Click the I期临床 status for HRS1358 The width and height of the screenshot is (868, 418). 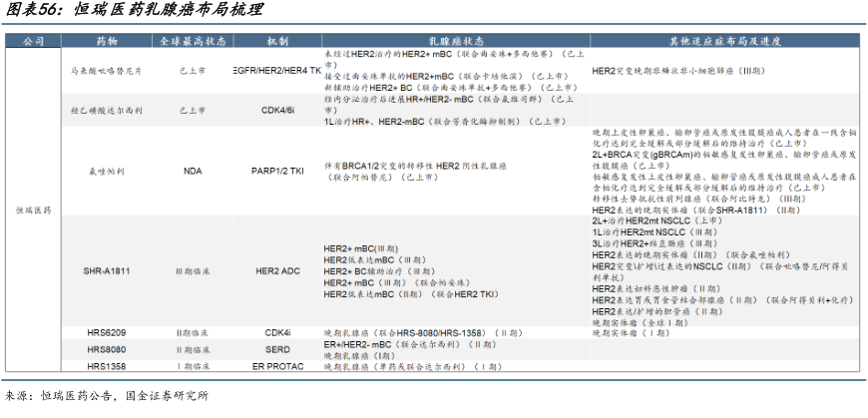(193, 366)
